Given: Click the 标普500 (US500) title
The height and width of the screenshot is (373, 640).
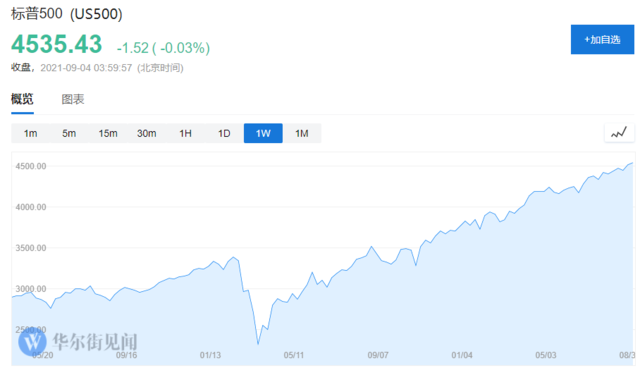Looking at the screenshot, I should (x=67, y=14).
